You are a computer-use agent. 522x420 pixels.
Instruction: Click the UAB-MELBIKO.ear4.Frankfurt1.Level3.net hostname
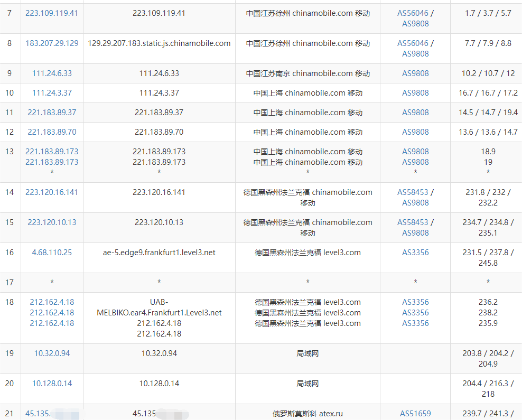click(x=159, y=307)
